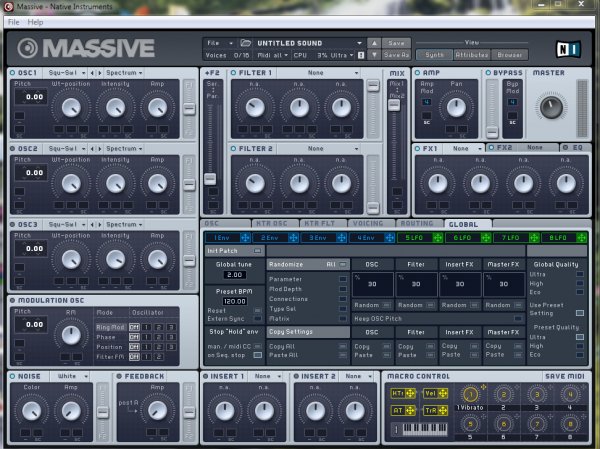Open the OSC1 Squ-Sw I wavetable dropdown
The image size is (600, 449).
click(x=67, y=73)
